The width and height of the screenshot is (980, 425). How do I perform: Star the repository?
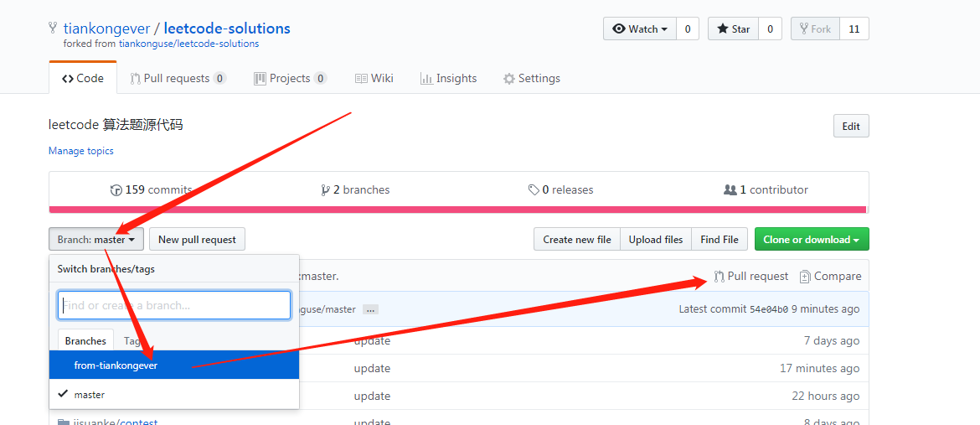(733, 29)
